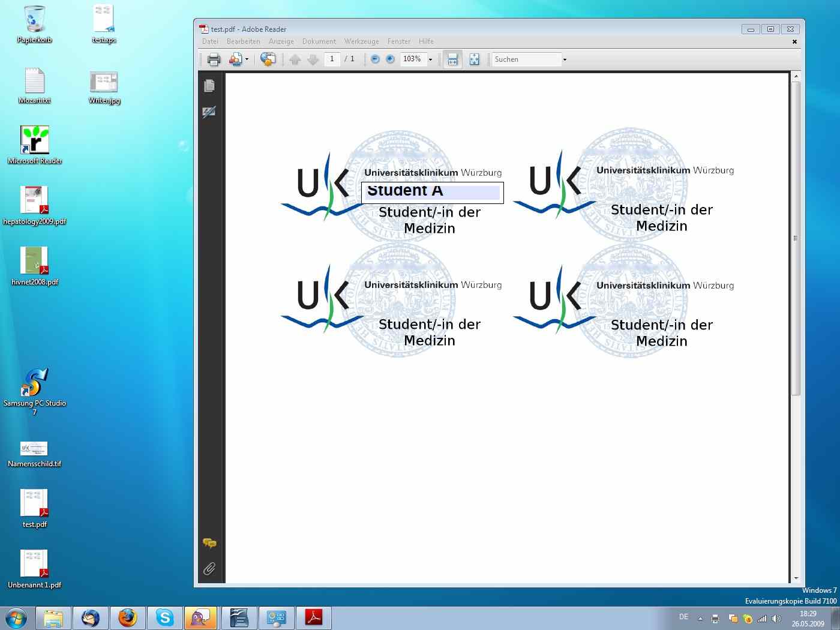Open the Datei menu
This screenshot has height=630, width=840.
pyautogui.click(x=210, y=41)
